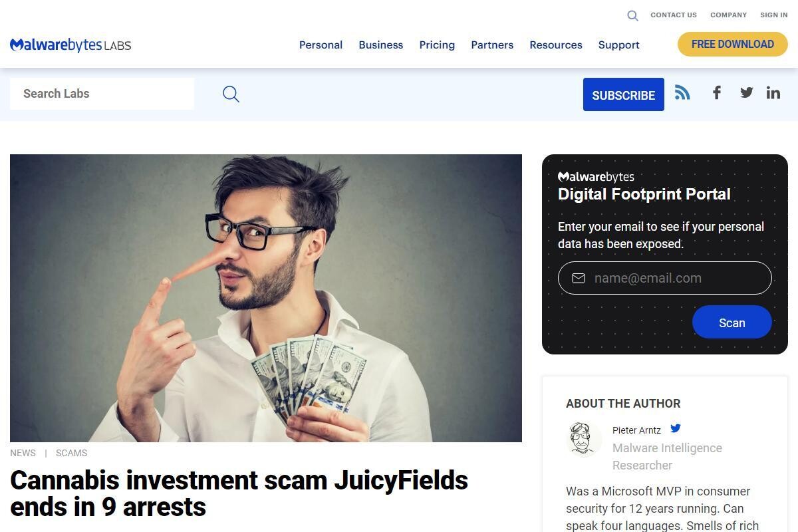
Task: Open the Twitter icon in header
Action: 746,92
